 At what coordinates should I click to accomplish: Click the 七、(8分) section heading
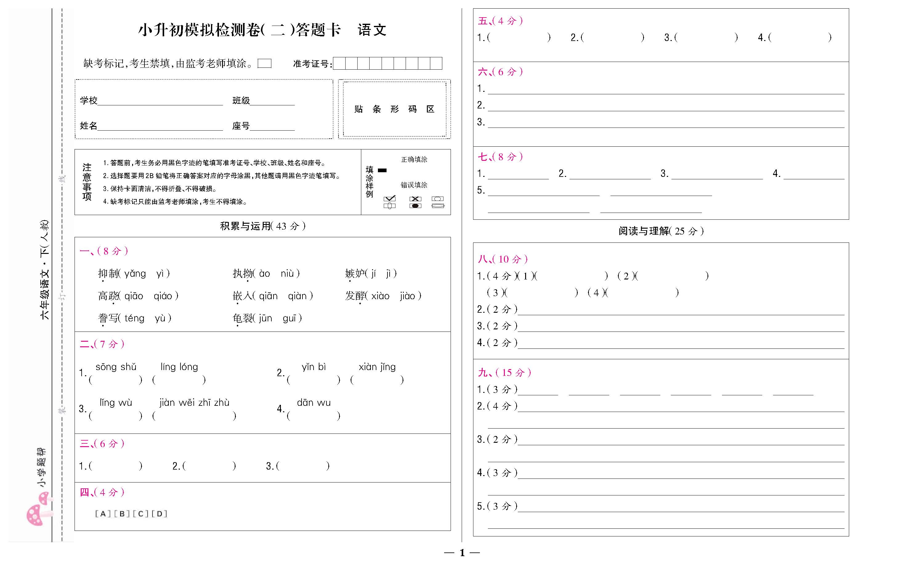click(500, 157)
